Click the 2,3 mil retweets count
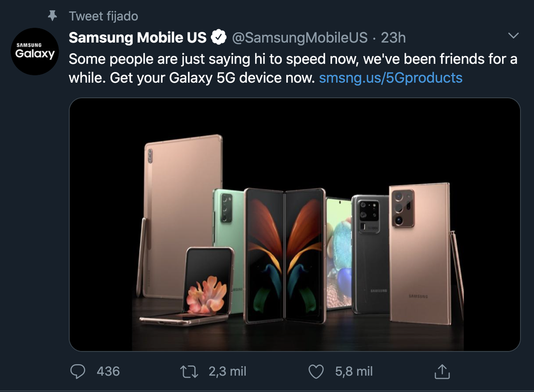 [x=227, y=371]
